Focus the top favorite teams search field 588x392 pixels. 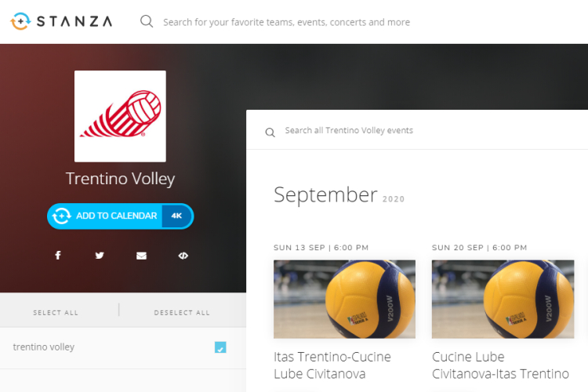(286, 22)
